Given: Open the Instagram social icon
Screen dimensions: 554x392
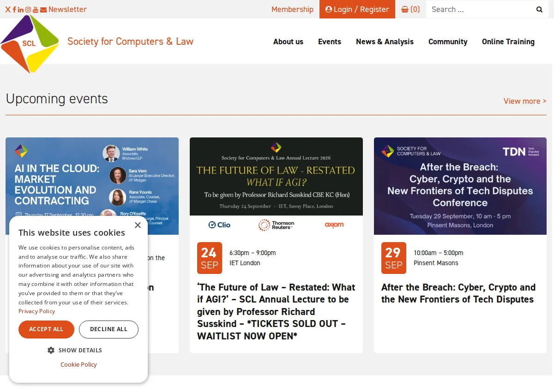Looking at the screenshot, I should pos(28,9).
